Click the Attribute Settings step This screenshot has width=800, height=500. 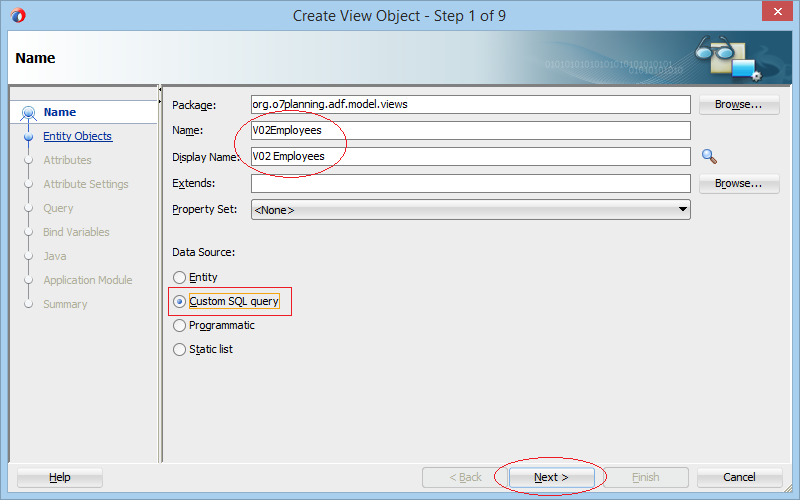click(86, 184)
